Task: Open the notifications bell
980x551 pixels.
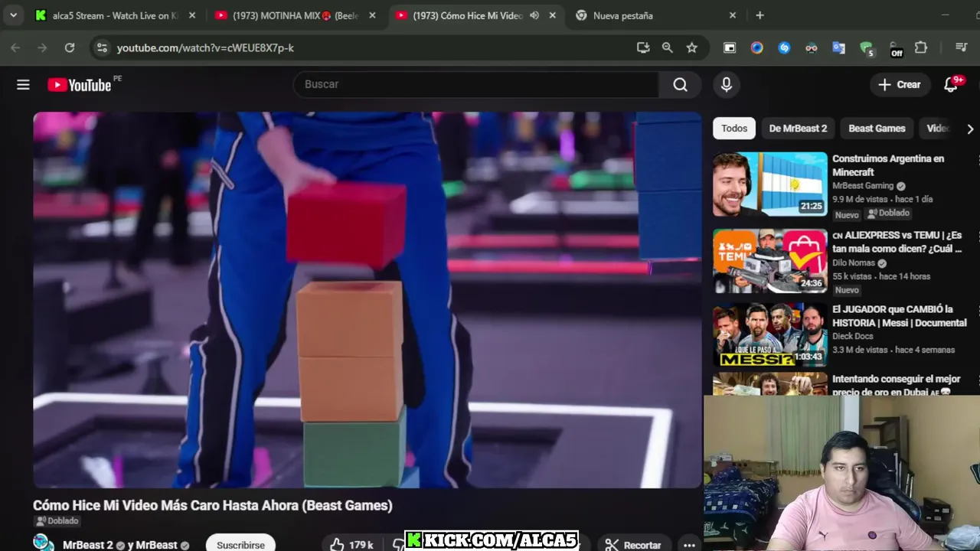Action: [x=951, y=85]
